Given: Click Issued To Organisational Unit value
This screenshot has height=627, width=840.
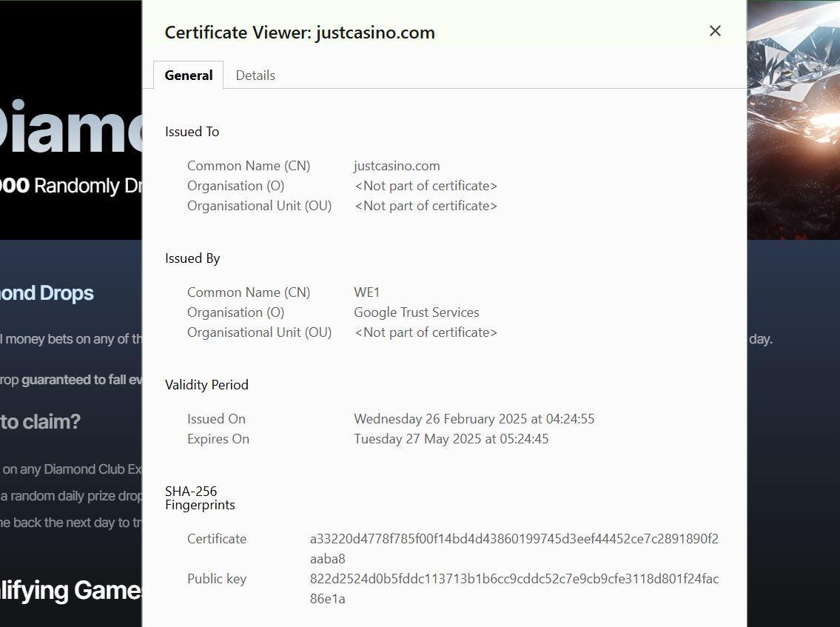Looking at the screenshot, I should (426, 206).
